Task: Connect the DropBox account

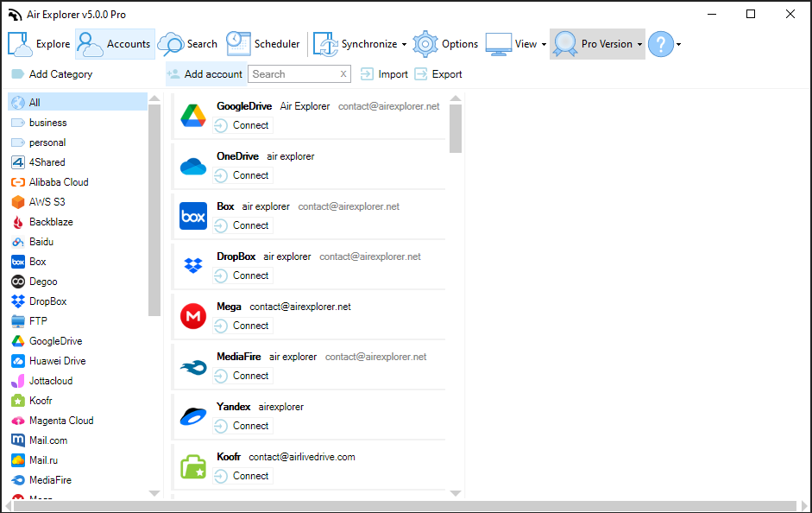Action: click(x=242, y=275)
